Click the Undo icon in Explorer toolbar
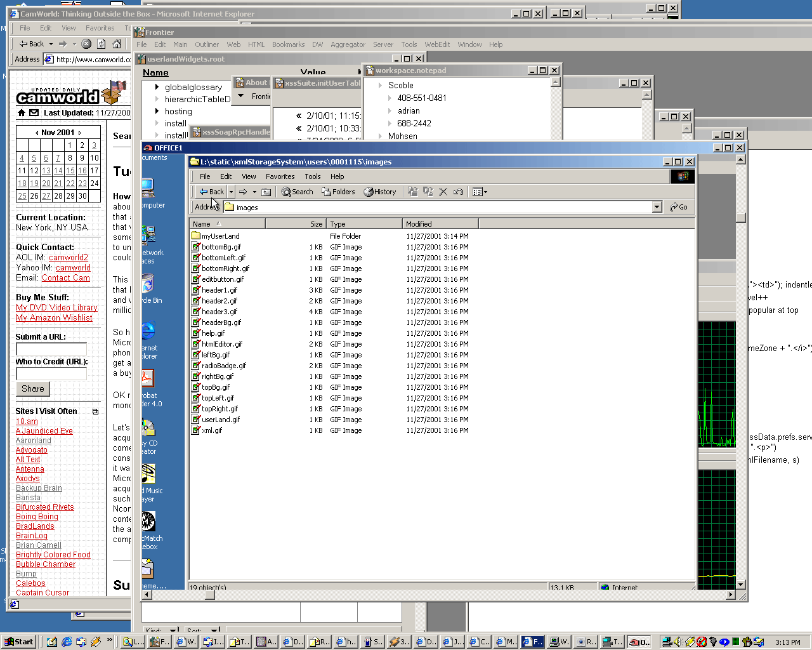This screenshot has height=650, width=812. tap(458, 192)
